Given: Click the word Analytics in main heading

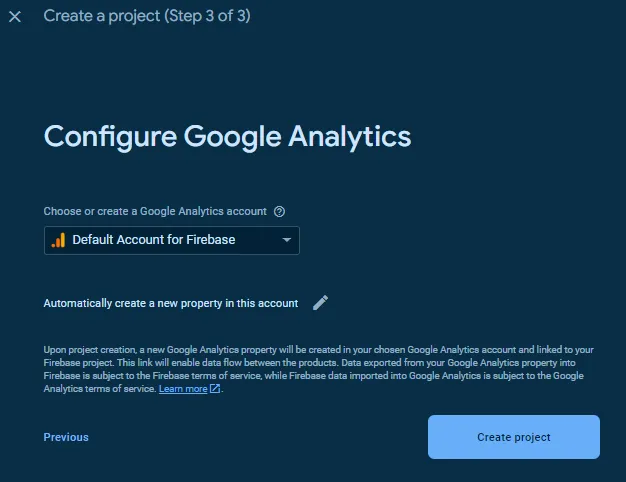Looking at the screenshot, I should tap(350, 137).
